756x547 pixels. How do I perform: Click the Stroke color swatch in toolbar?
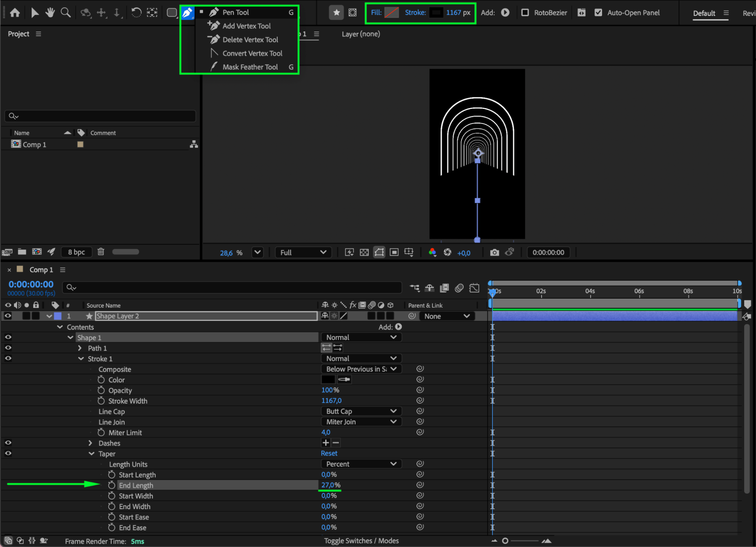click(x=436, y=12)
